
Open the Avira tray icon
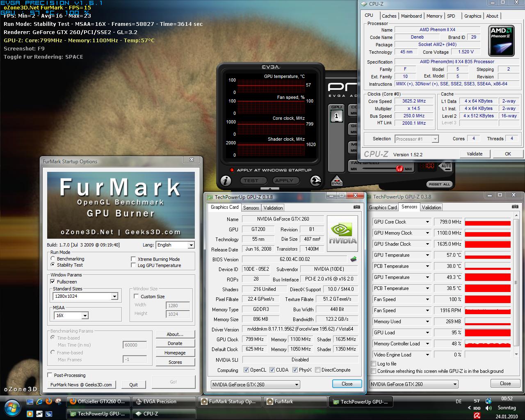477,415
